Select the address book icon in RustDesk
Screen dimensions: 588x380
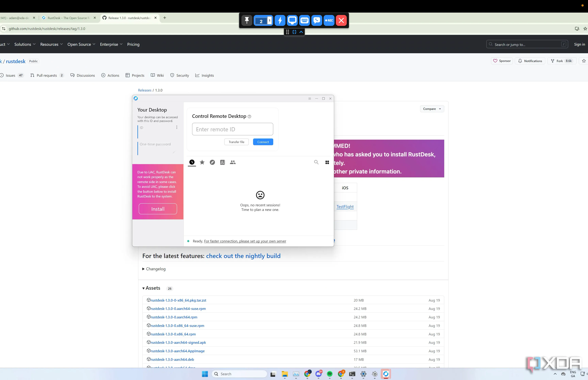222,162
